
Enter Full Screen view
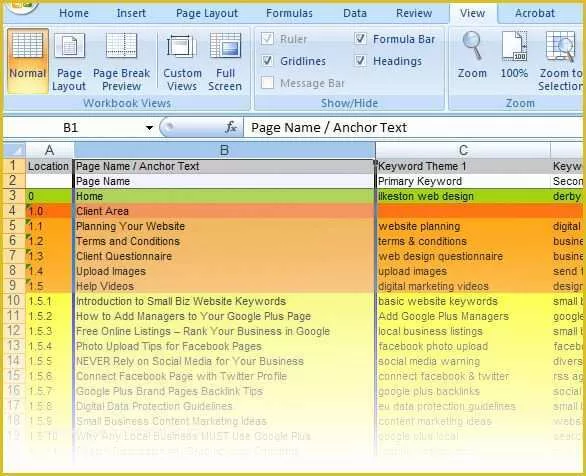tap(225, 62)
